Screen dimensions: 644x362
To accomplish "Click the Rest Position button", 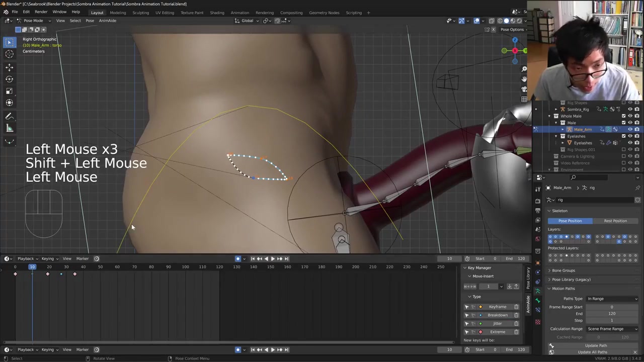I will point(615,221).
